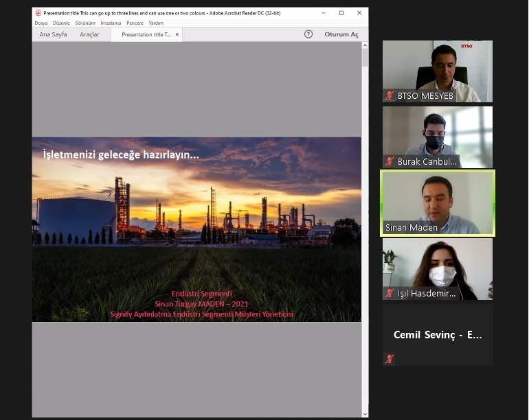Close the Presentation title document tab
The image size is (529, 420).
click(x=177, y=34)
